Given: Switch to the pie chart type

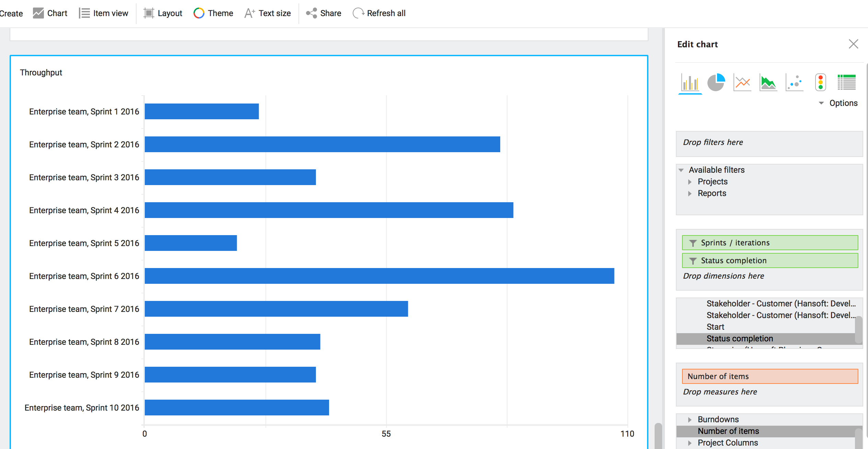Looking at the screenshot, I should 716,83.
